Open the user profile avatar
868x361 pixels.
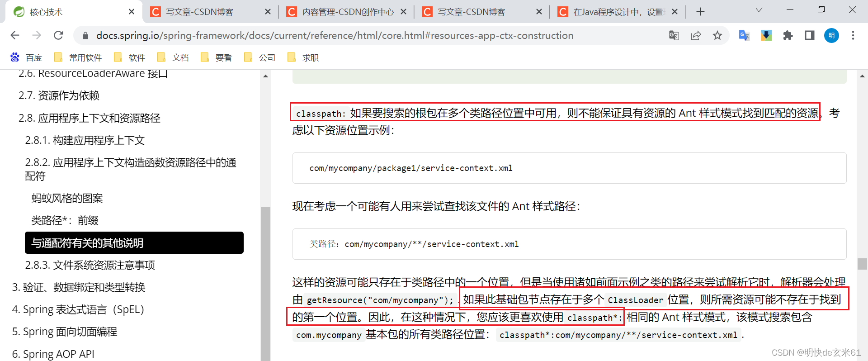click(831, 35)
